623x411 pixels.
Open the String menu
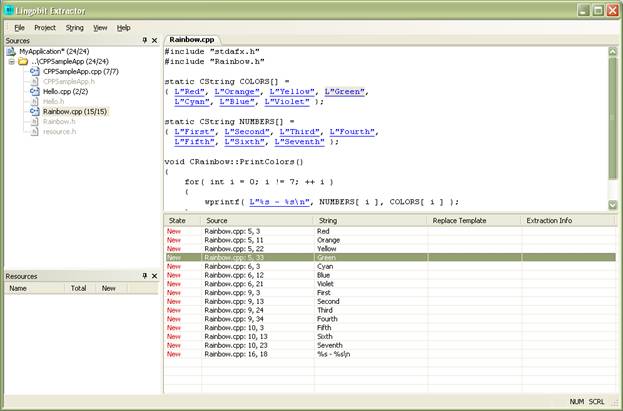(x=74, y=28)
